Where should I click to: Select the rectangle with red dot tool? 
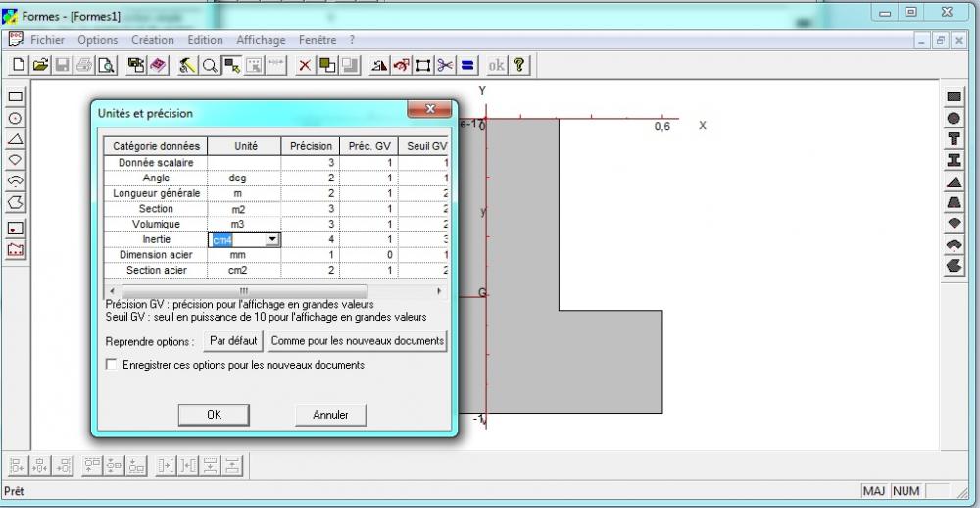point(15,229)
